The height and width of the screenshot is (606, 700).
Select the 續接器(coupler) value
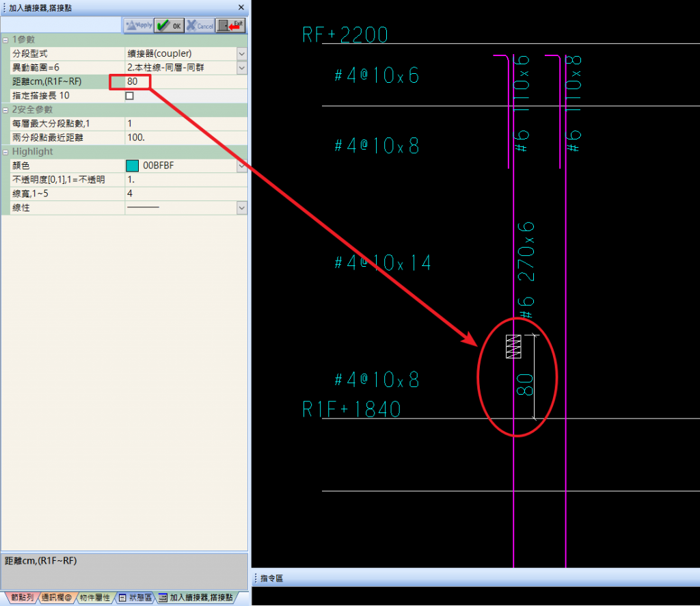(x=159, y=53)
